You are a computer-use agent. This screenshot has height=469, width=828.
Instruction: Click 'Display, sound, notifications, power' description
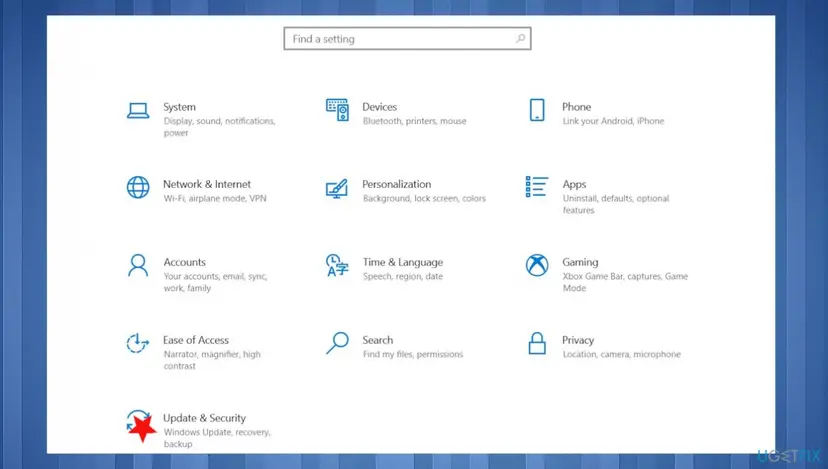tap(219, 127)
